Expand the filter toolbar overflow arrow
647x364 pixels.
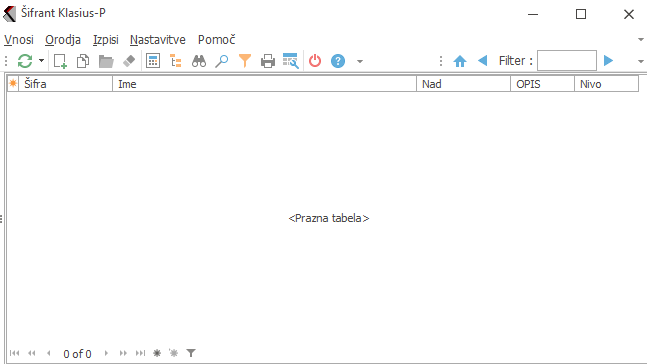coord(641,61)
